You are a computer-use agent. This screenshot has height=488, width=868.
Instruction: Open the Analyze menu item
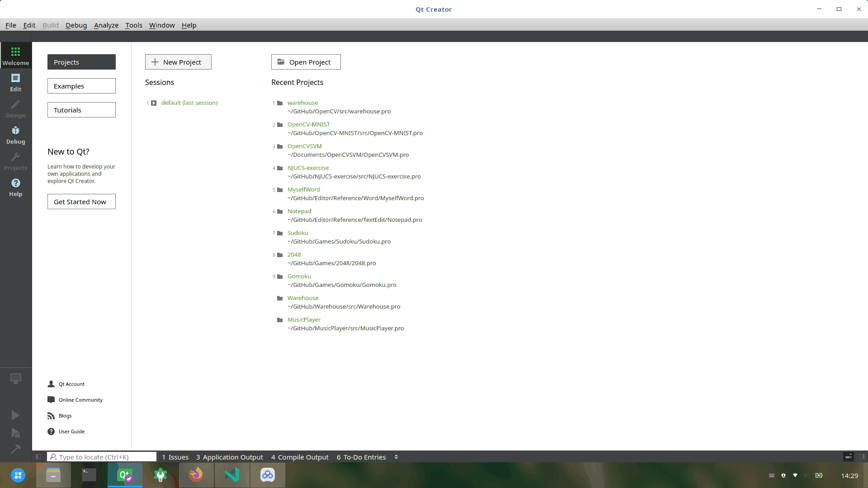(x=105, y=25)
